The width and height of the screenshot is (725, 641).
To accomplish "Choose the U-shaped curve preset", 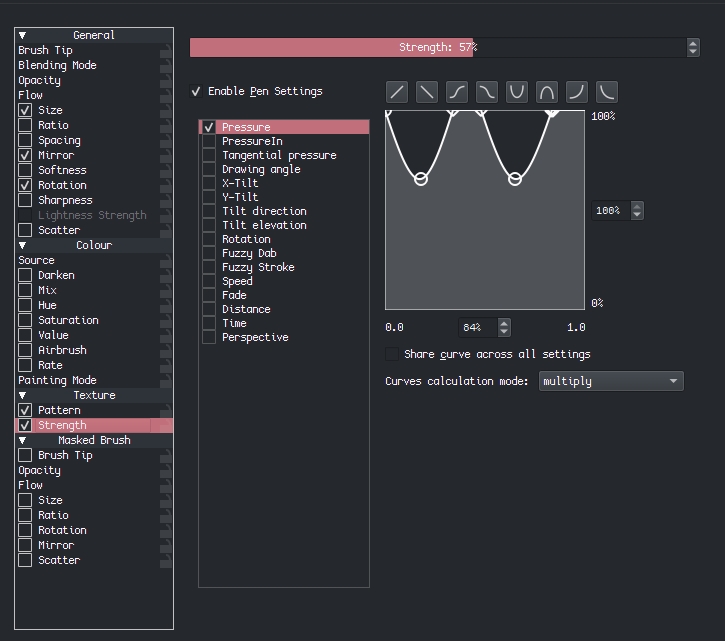I will click(516, 92).
